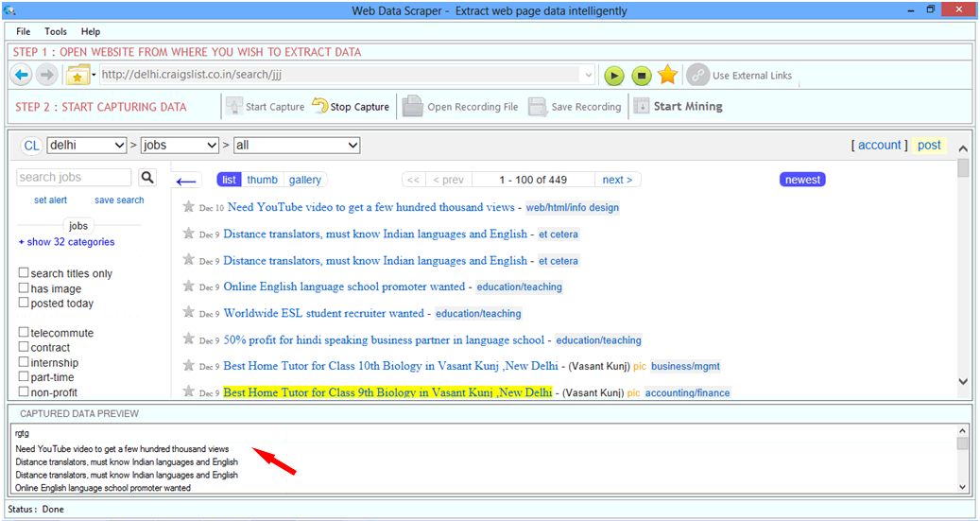Click the first page double-arrow button
Screen dimensions: 980x521
413,180
